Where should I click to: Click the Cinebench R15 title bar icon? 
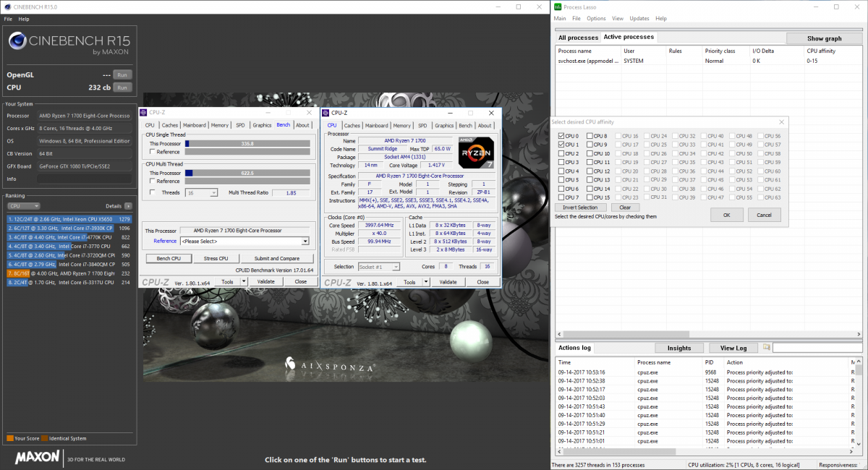(x=7, y=7)
